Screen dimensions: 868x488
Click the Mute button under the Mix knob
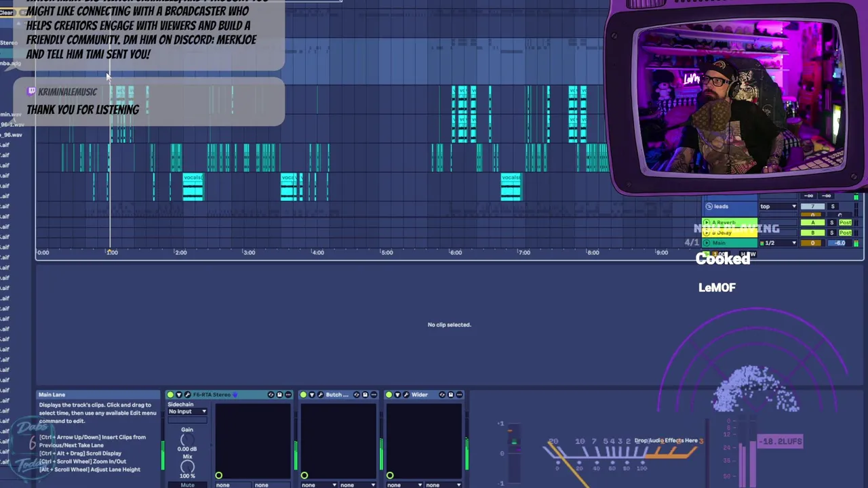click(187, 485)
